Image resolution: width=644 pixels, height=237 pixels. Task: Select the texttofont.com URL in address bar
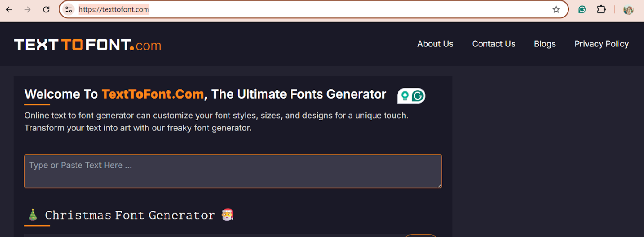click(x=114, y=9)
